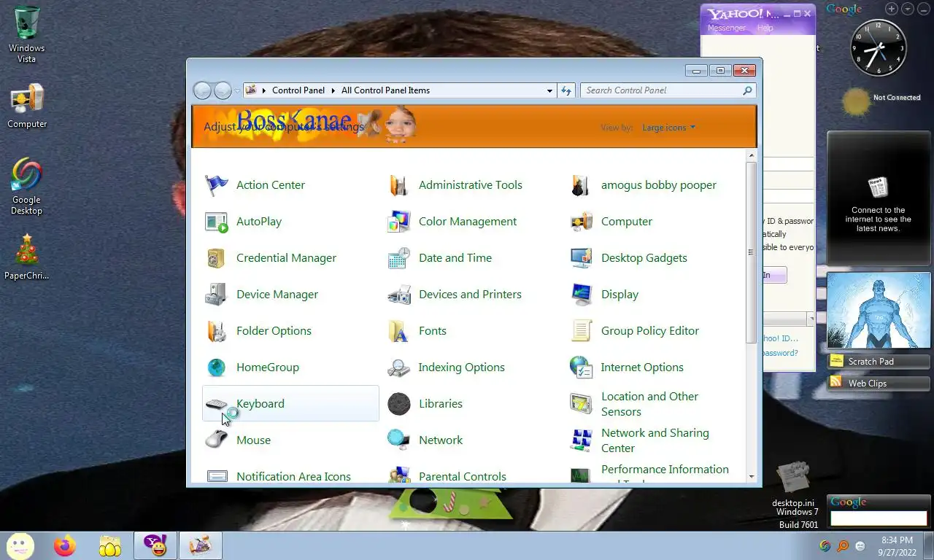This screenshot has height=560, width=934.
Task: Open the folders icon on taskbar
Action: pyautogui.click(x=109, y=545)
